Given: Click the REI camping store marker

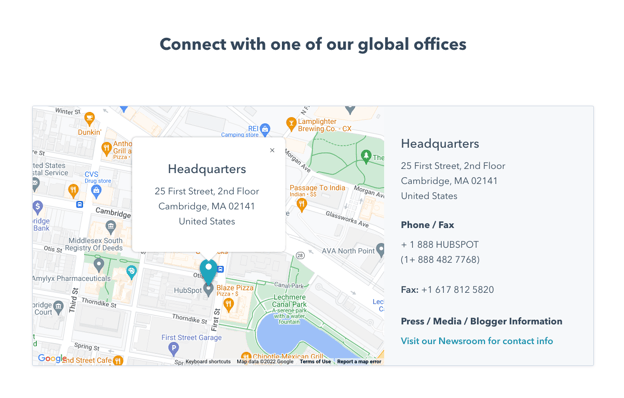Looking at the screenshot, I should tap(265, 129).
